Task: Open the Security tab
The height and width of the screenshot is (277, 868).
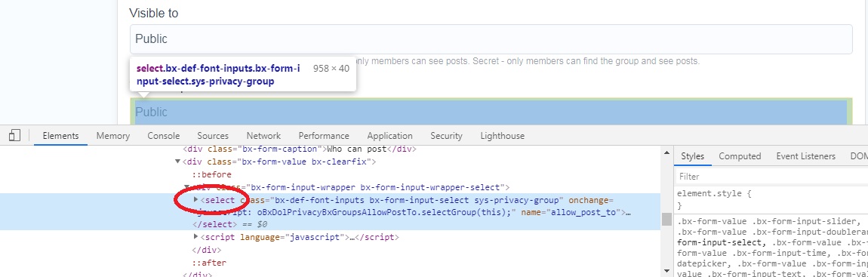Action: click(446, 136)
